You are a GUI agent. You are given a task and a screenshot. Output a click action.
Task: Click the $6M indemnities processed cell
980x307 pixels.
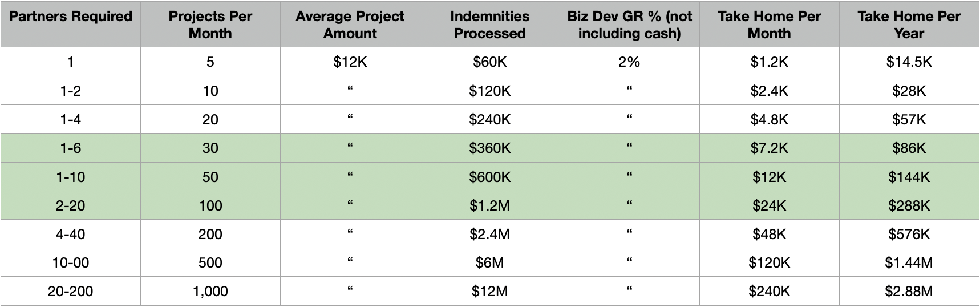(x=489, y=263)
